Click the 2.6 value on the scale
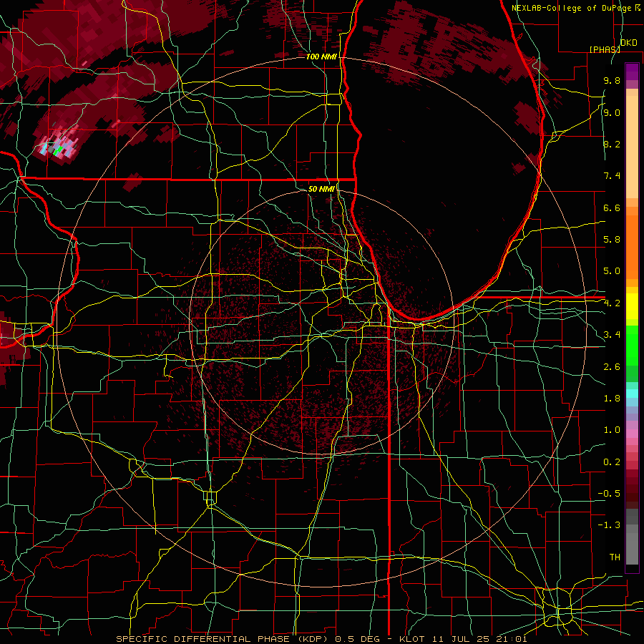The image size is (644, 644). click(x=612, y=367)
